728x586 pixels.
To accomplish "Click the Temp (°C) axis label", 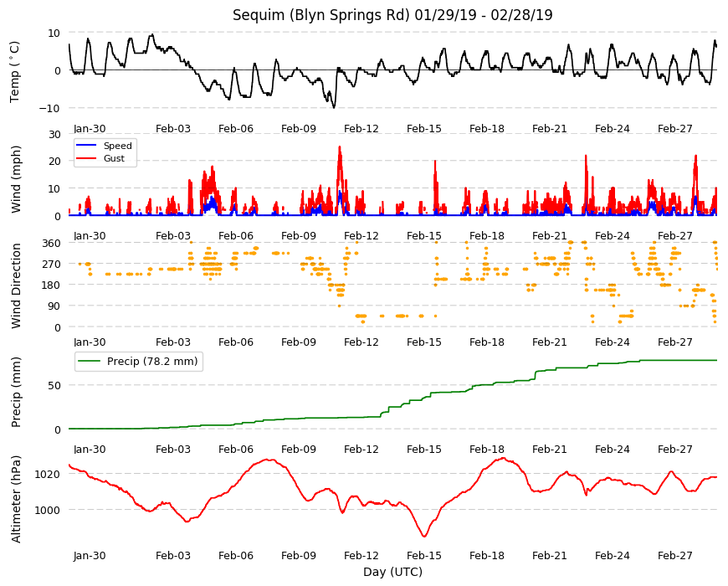I will point(15,71).
